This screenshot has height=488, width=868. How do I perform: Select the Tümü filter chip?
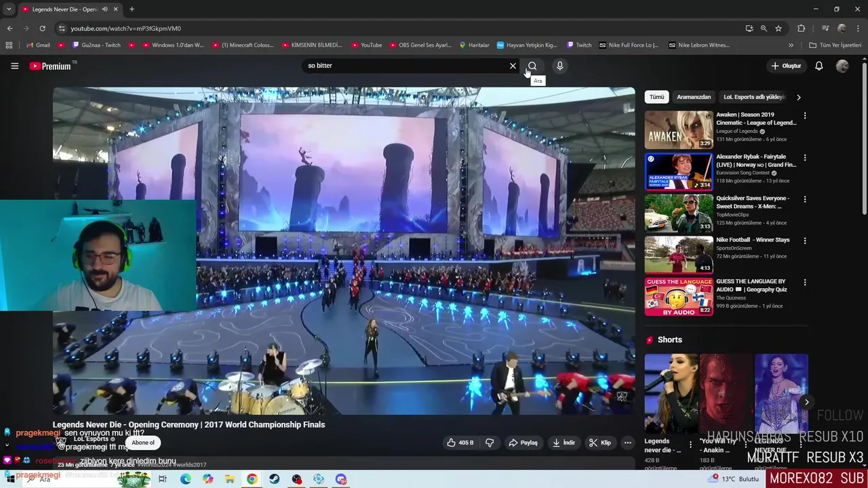coord(656,97)
